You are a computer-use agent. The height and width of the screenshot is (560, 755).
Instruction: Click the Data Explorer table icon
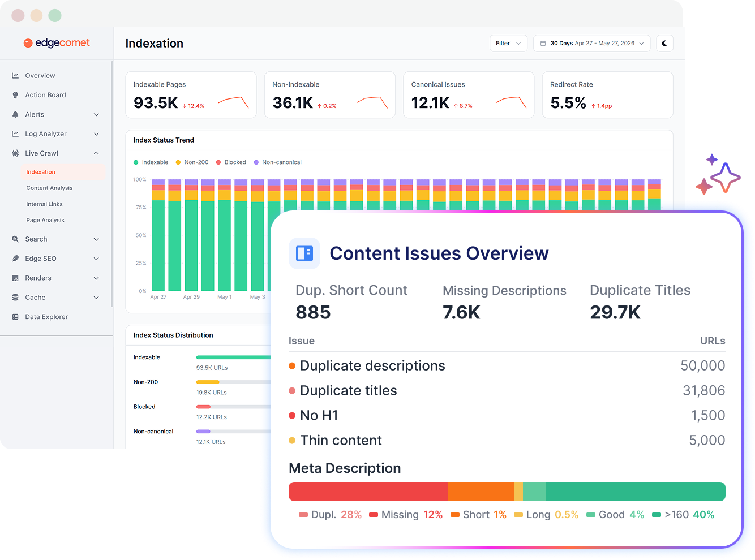click(x=15, y=317)
